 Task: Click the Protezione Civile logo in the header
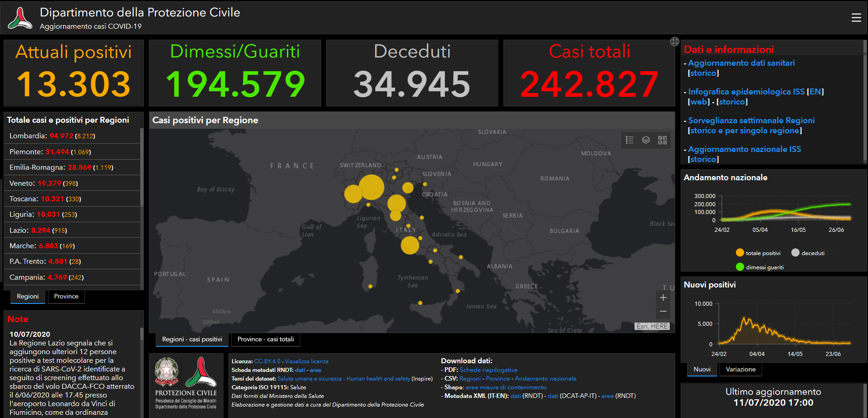(x=20, y=18)
